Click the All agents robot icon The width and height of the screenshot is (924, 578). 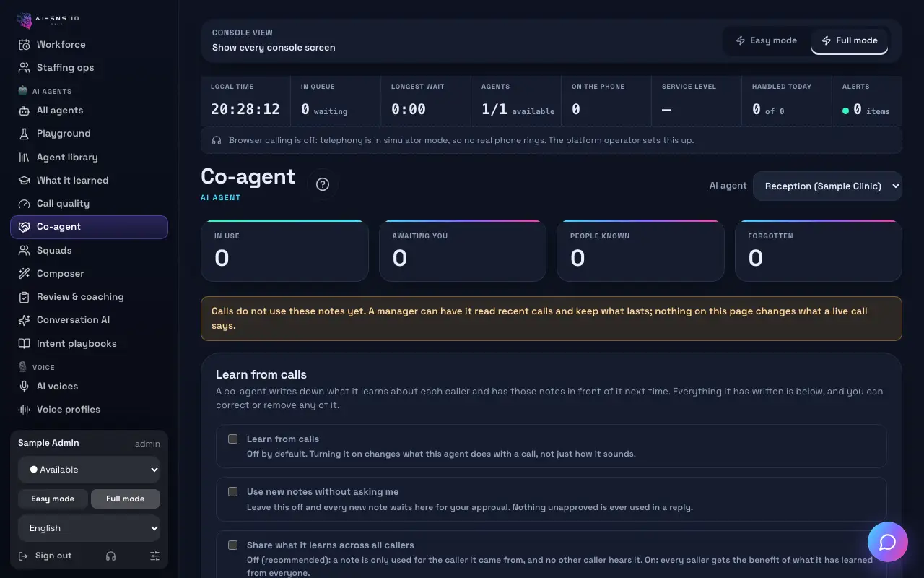(25, 111)
